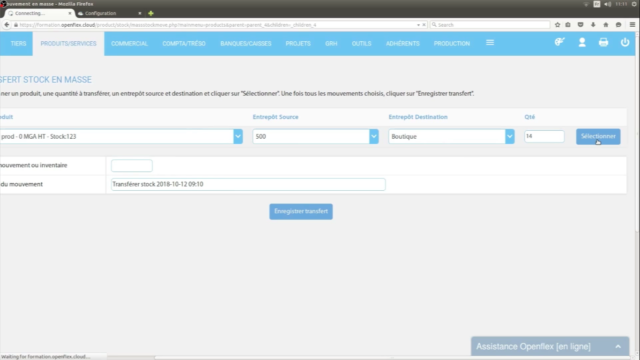Viewport: 640px width, 360px height.
Task: Click the Qté quantity field
Action: [x=544, y=136]
